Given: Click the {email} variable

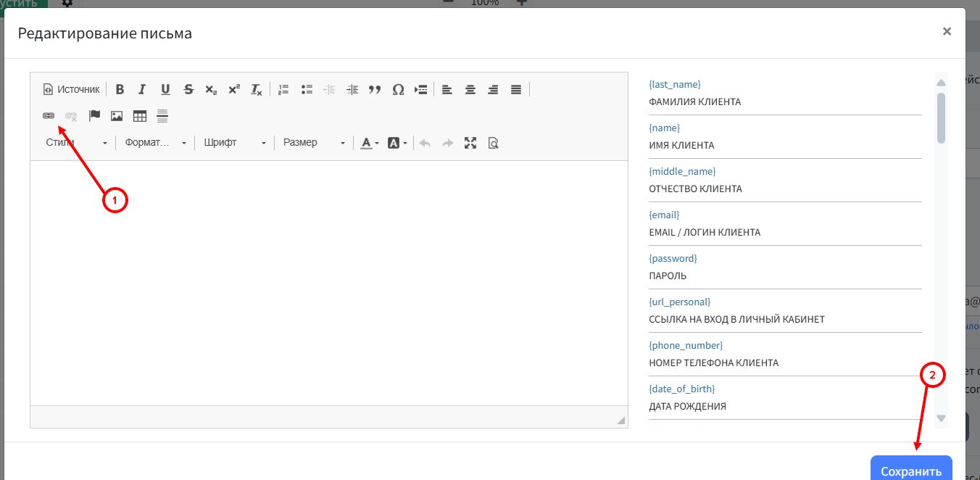Looking at the screenshot, I should point(664,215).
